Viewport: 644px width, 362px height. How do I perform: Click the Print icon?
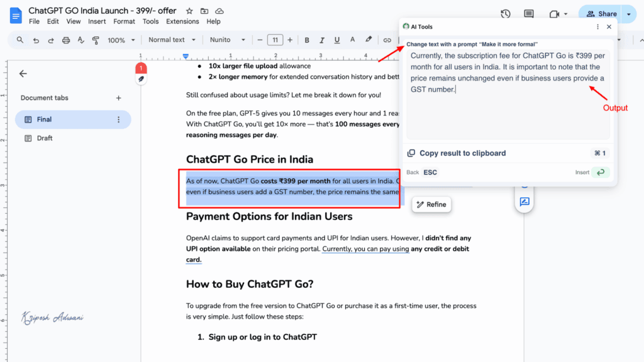tap(65, 40)
